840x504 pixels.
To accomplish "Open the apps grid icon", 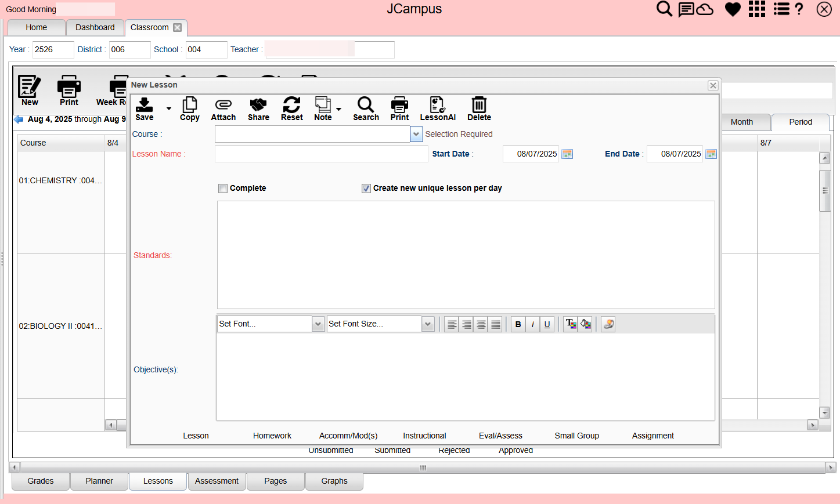I will pyautogui.click(x=756, y=9).
